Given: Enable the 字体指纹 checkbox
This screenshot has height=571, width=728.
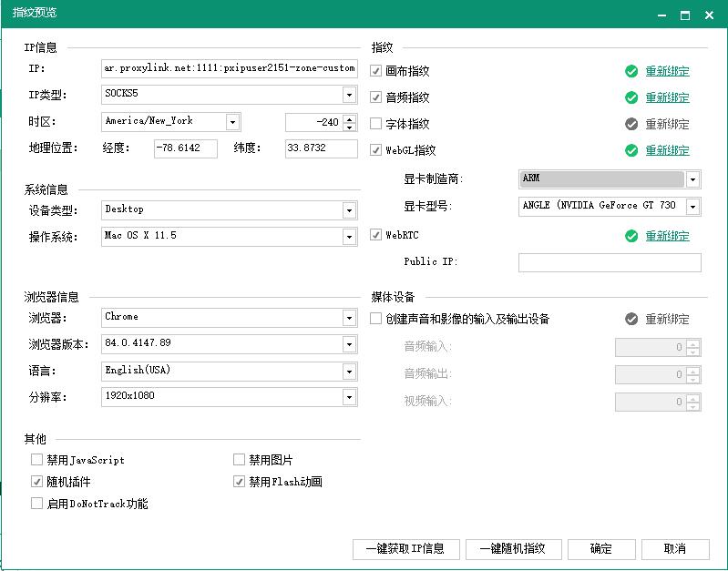Looking at the screenshot, I should tap(375, 124).
